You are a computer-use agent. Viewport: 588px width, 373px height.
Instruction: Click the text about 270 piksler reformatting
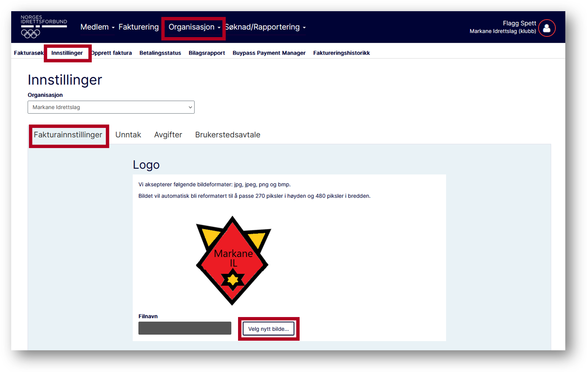tap(254, 196)
